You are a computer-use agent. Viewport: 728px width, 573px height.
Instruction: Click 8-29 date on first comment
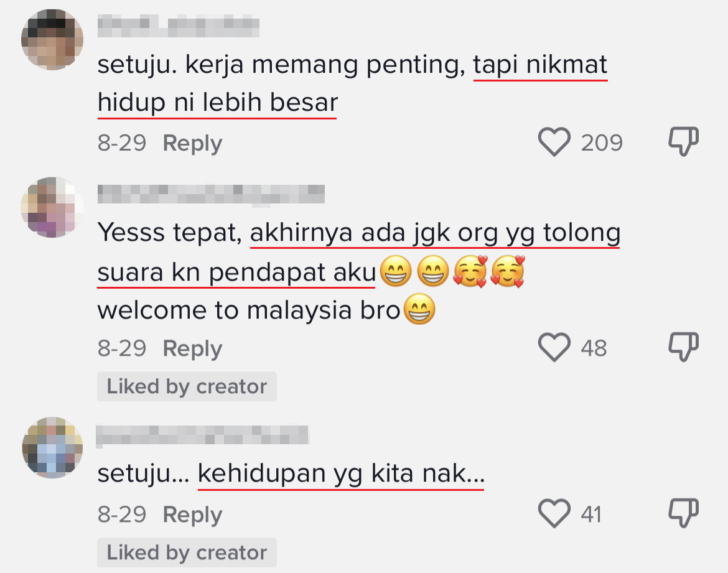pyautogui.click(x=121, y=142)
